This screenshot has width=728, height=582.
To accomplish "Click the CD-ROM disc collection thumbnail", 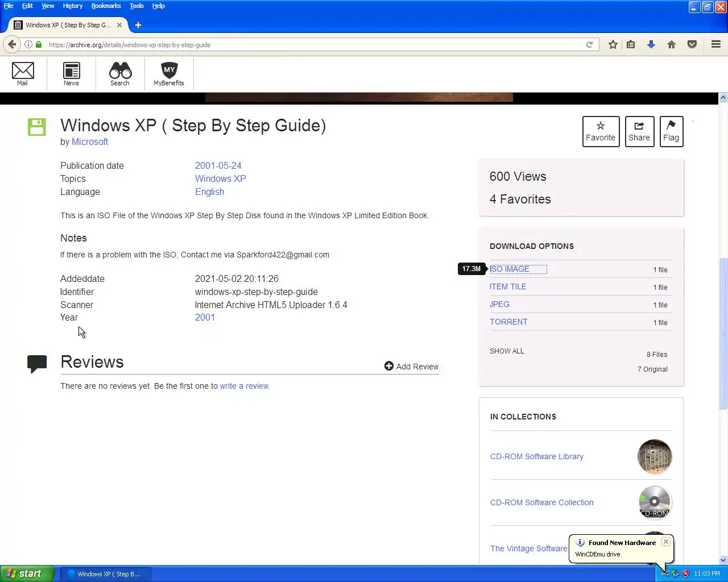I will click(655, 503).
